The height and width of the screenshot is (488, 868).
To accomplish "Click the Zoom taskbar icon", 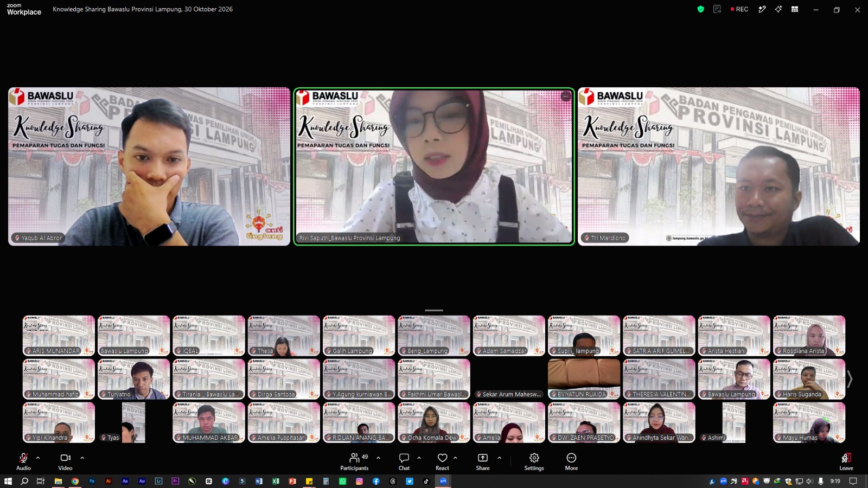I will (x=443, y=481).
